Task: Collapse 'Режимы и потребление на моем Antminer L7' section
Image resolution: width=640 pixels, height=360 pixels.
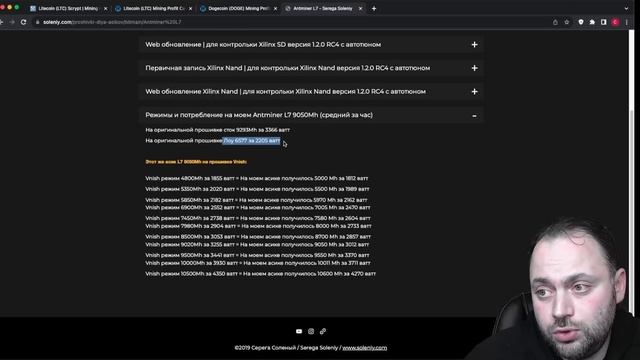Action: click(x=311, y=115)
